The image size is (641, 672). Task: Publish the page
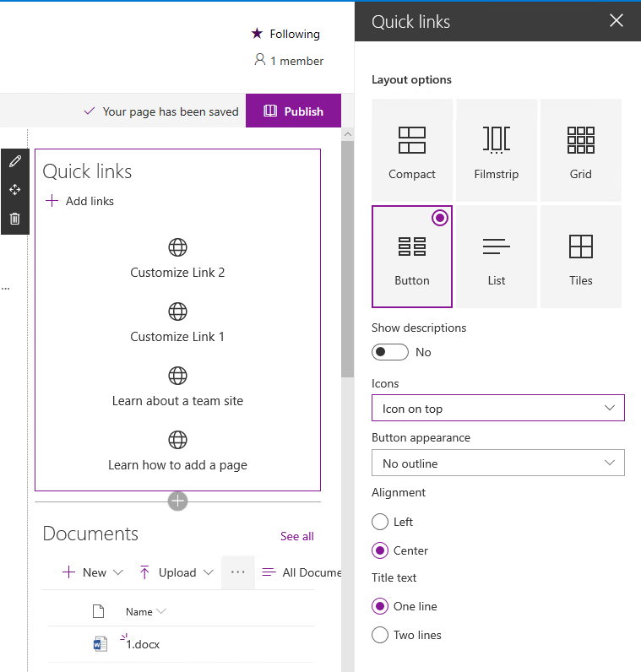coord(293,111)
